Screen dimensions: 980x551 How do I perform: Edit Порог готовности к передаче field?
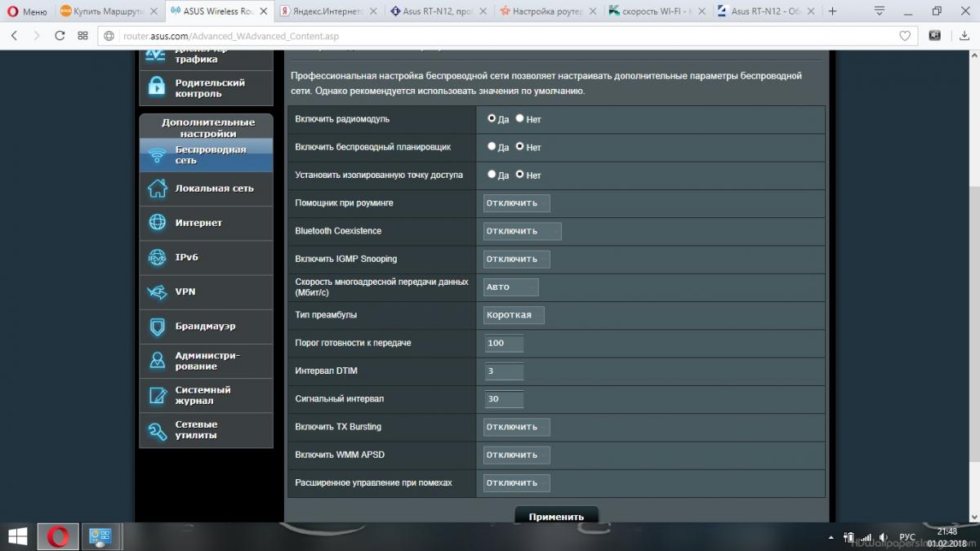pyautogui.click(x=503, y=343)
